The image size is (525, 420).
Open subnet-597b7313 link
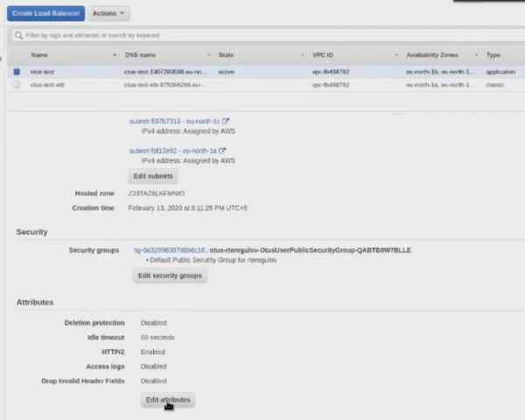pos(155,122)
